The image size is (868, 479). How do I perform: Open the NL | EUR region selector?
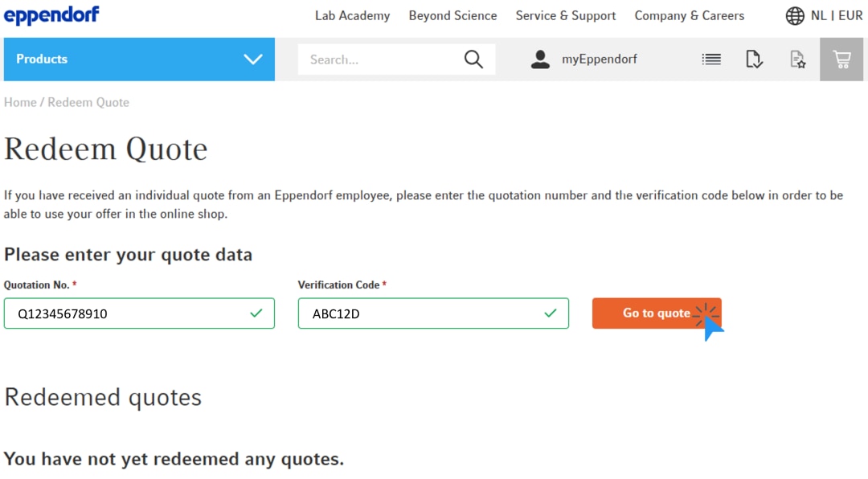pyautogui.click(x=837, y=16)
